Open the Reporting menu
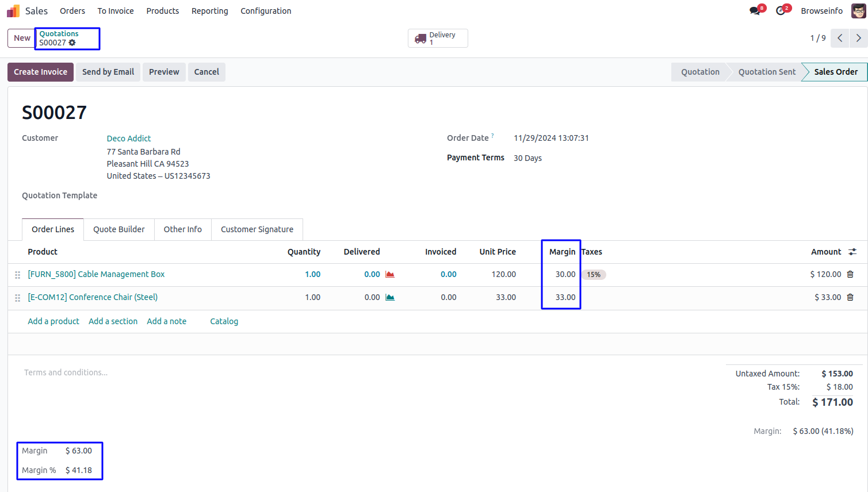868x492 pixels. click(x=209, y=11)
